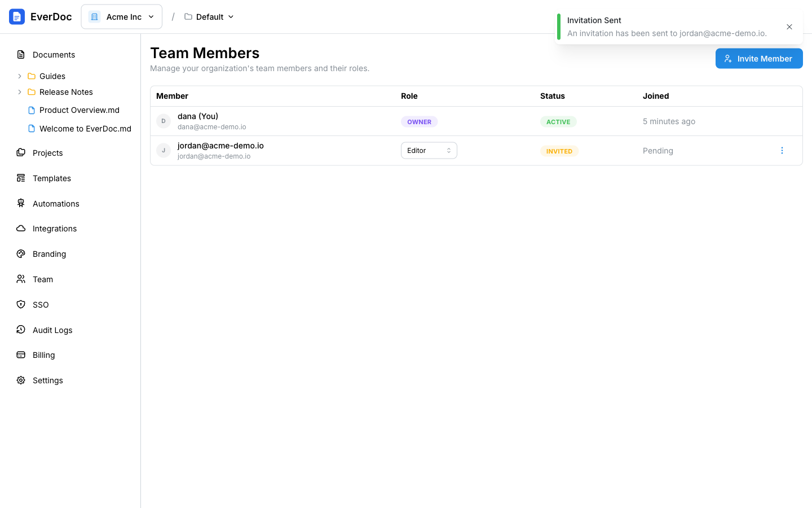Click '5 minutes ago' joined value

pyautogui.click(x=669, y=121)
